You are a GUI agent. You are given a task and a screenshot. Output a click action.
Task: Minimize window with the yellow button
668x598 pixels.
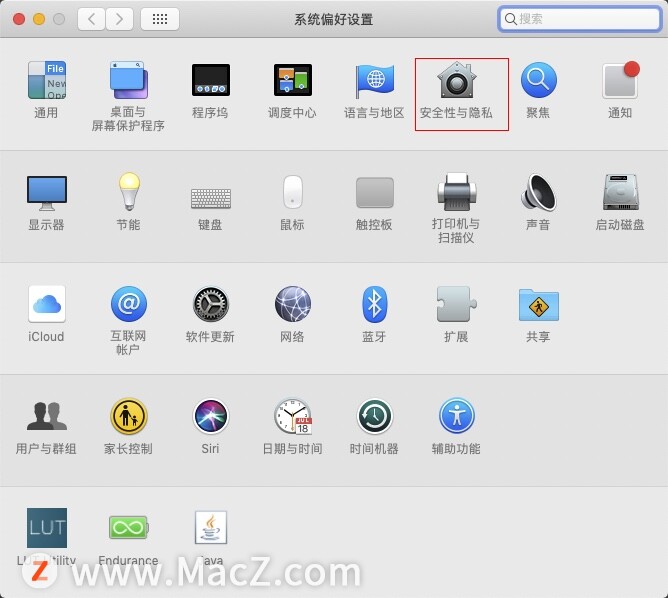coord(39,19)
